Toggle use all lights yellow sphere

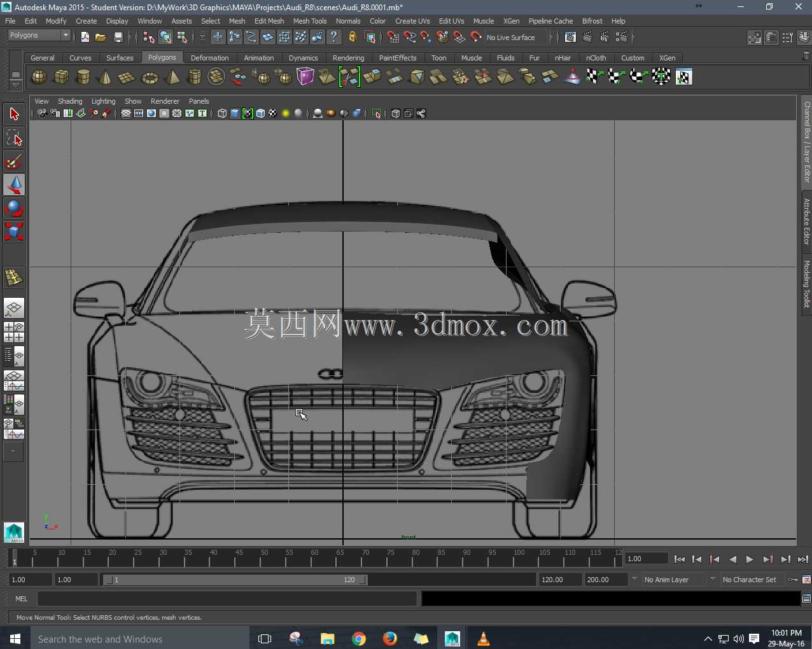286,114
